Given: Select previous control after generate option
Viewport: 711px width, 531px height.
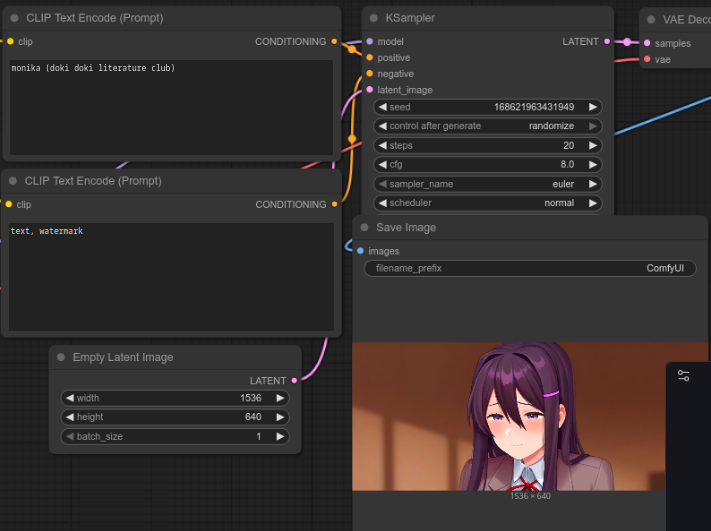Looking at the screenshot, I should click(383, 126).
